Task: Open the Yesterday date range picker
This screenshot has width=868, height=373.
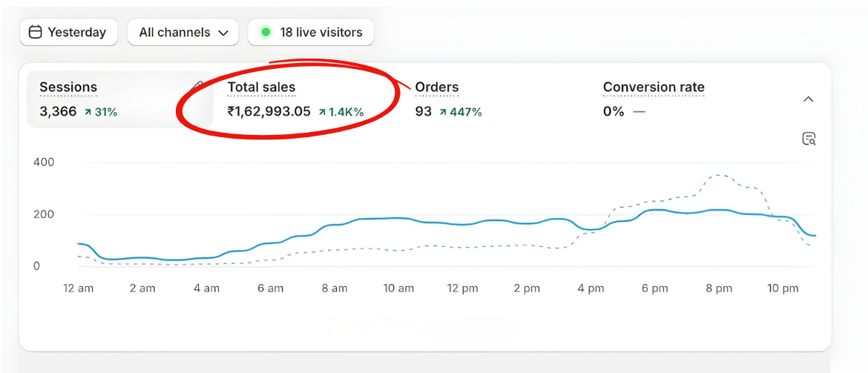Action: tap(68, 33)
